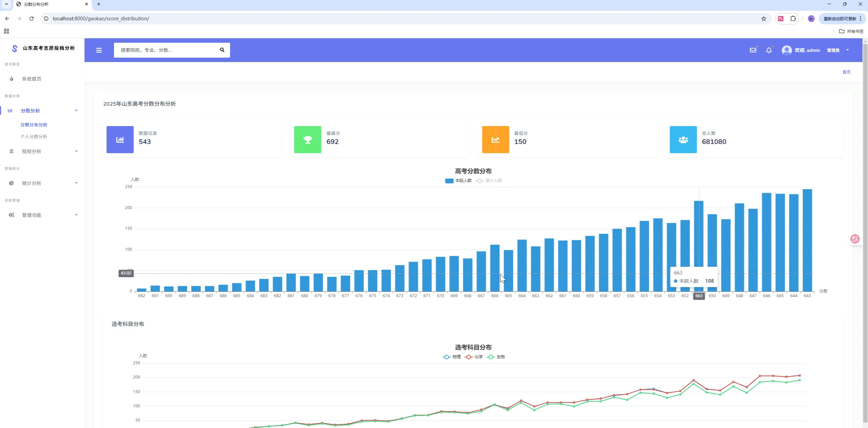
Task: Reload the page
Action: [32, 19]
